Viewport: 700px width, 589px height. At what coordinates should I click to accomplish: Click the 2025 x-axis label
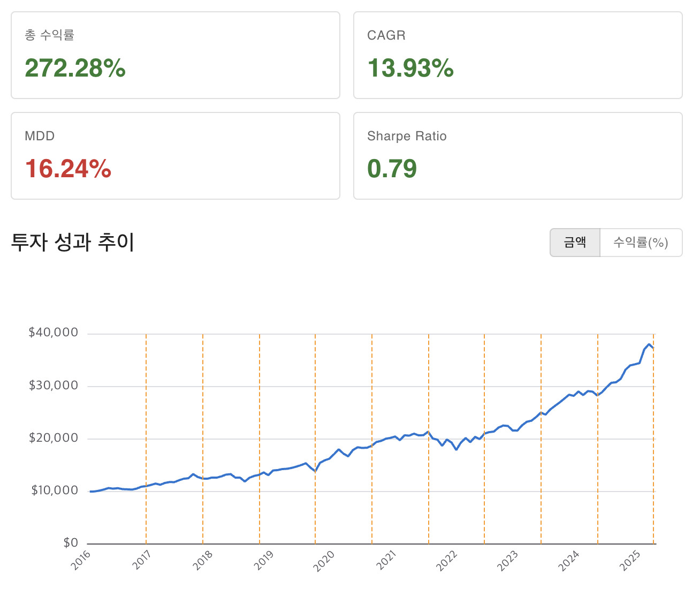tap(630, 560)
